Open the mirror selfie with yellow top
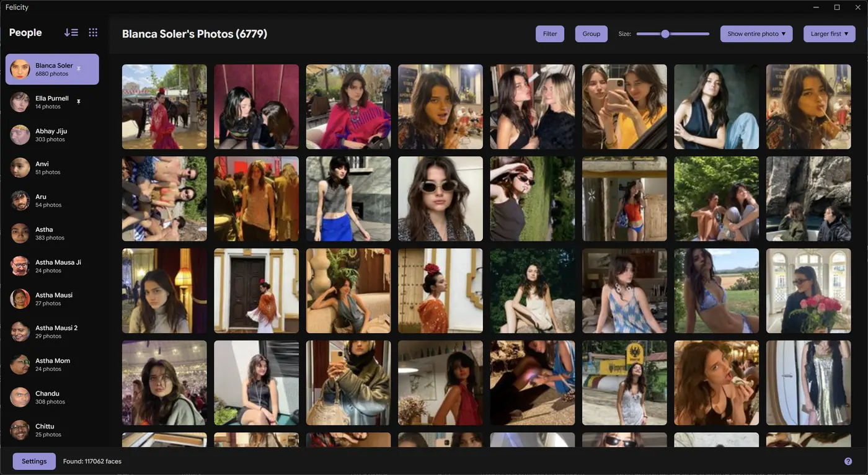 [x=624, y=107]
